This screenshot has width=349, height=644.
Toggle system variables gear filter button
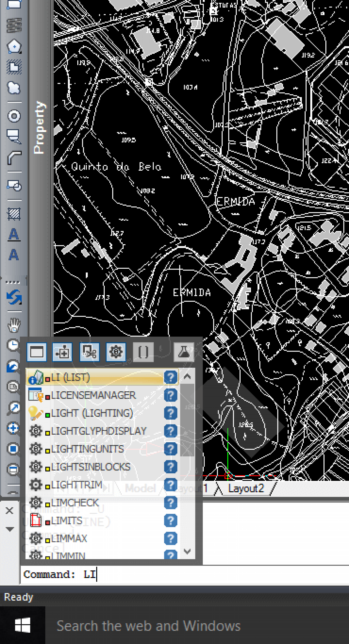click(116, 352)
